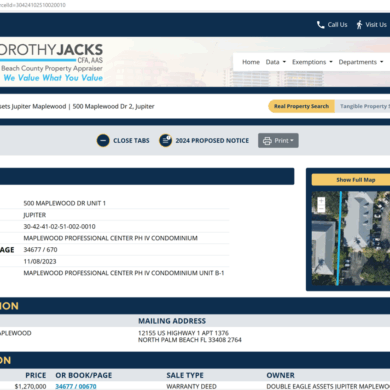Switch to the Tangible Property search tab
Image resolution: width=390 pixels, height=390 pixels.
pos(363,106)
